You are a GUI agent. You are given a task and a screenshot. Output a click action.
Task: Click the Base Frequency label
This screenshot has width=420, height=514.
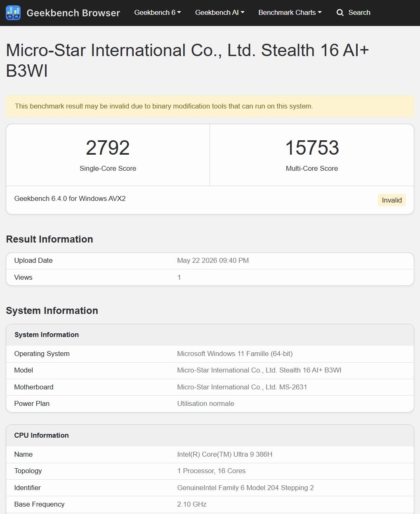click(40, 504)
